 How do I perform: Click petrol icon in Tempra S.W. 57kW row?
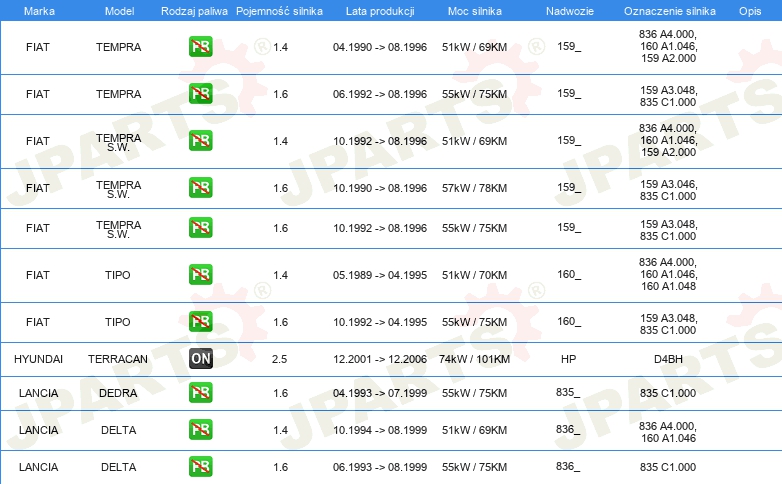pyautogui.click(x=201, y=188)
